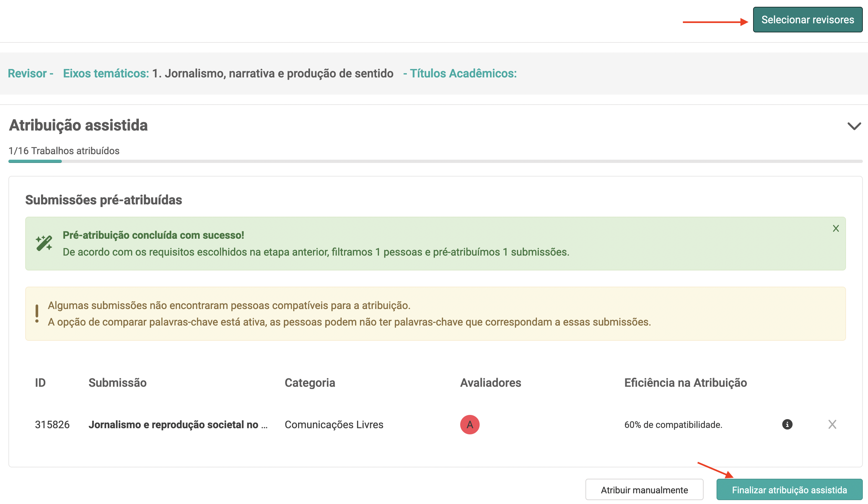Screen dimensions: 868x504
Task: Click the ID column header
Action: tap(40, 383)
